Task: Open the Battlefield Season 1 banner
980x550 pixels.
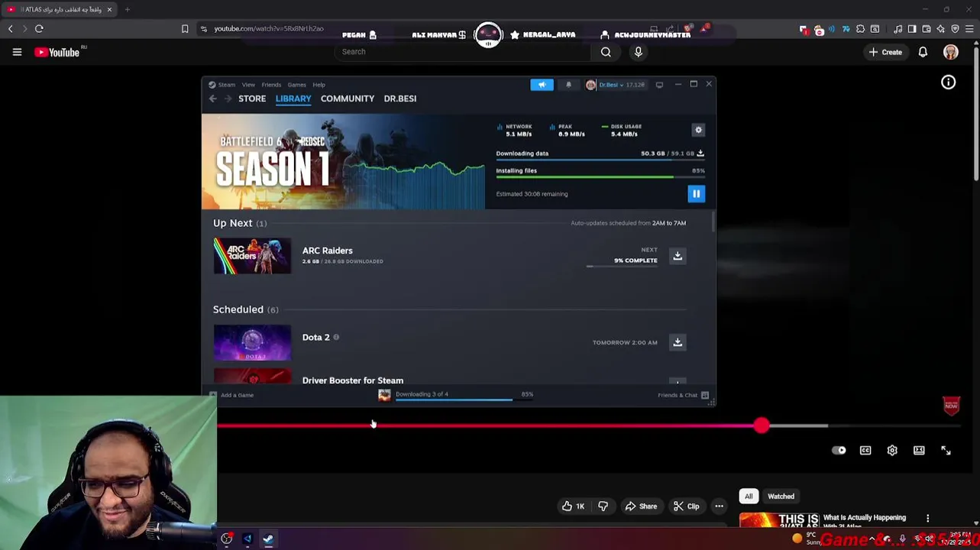Action: tap(343, 161)
